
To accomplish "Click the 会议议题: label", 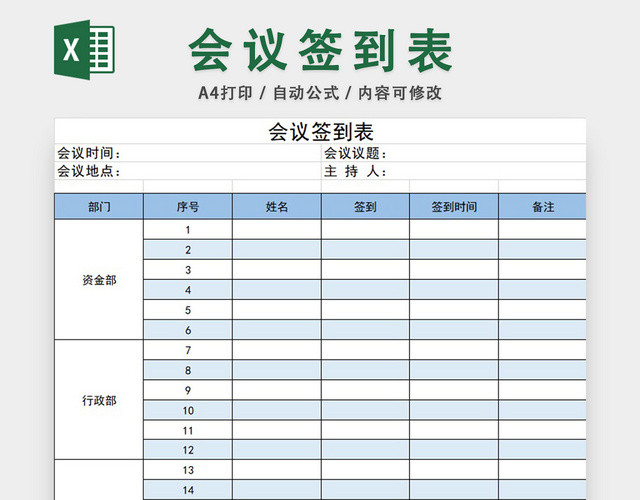I will pyautogui.click(x=355, y=153).
